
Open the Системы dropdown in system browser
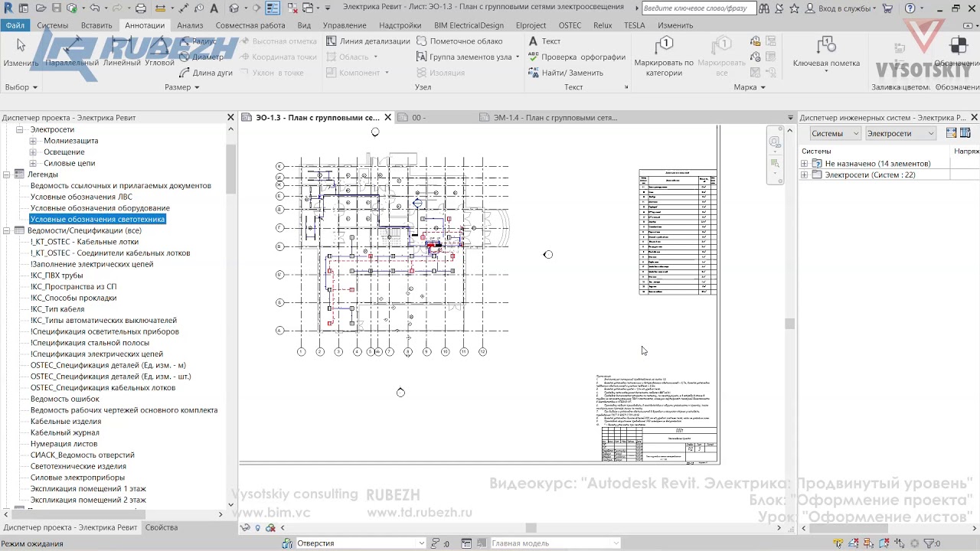(835, 133)
